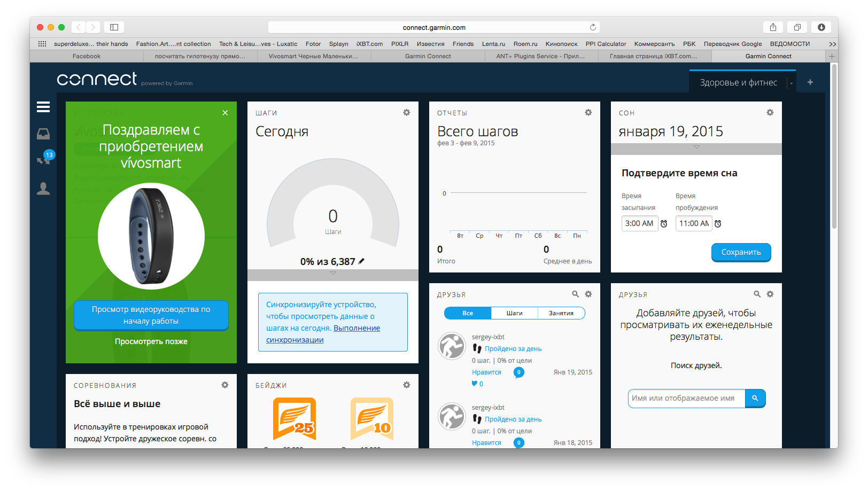Switch to the Facebook browser tab
This screenshot has width=868, height=491.
tap(87, 56)
